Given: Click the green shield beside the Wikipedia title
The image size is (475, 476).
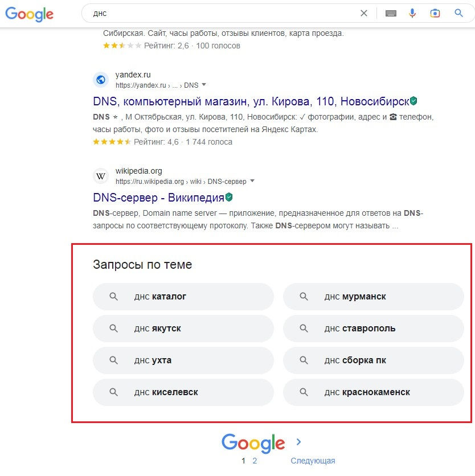Looking at the screenshot, I should (229, 198).
